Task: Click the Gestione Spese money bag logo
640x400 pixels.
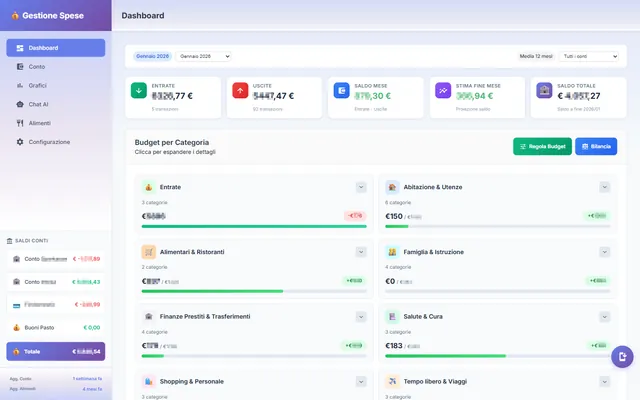Action: pyautogui.click(x=15, y=16)
